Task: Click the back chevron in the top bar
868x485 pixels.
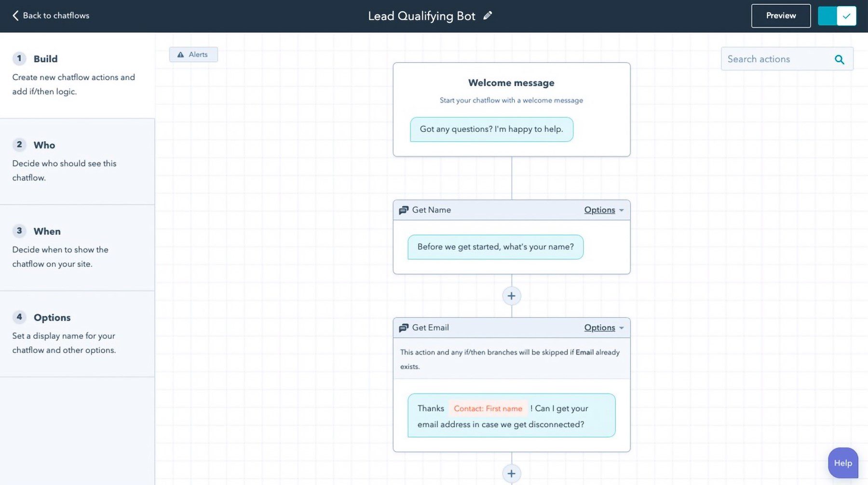Action: pyautogui.click(x=15, y=15)
